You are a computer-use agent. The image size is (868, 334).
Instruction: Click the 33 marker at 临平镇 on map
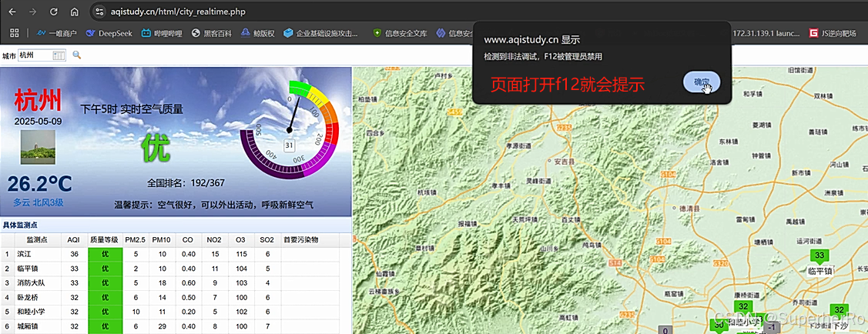click(819, 256)
